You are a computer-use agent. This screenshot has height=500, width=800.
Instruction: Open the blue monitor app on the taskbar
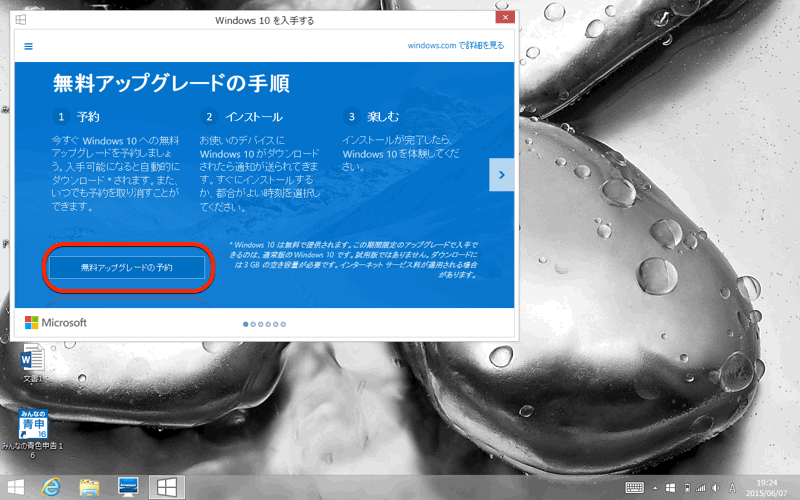click(127, 487)
